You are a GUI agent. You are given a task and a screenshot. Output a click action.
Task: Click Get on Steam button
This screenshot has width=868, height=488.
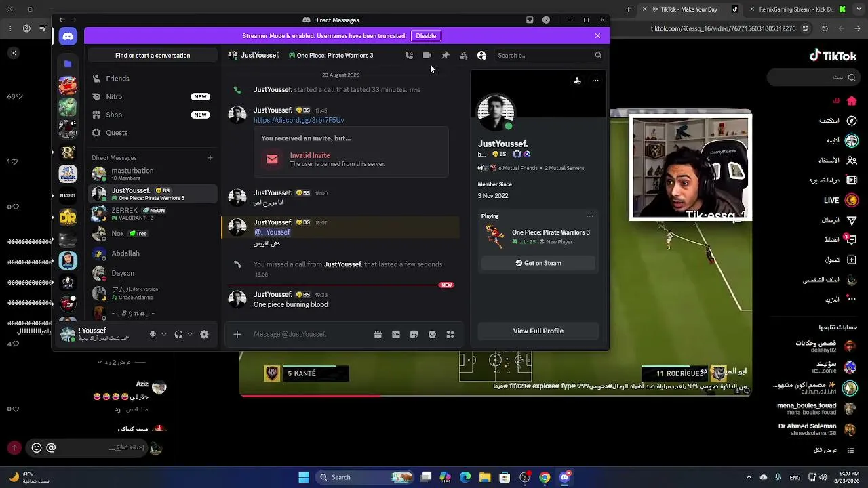coord(538,263)
